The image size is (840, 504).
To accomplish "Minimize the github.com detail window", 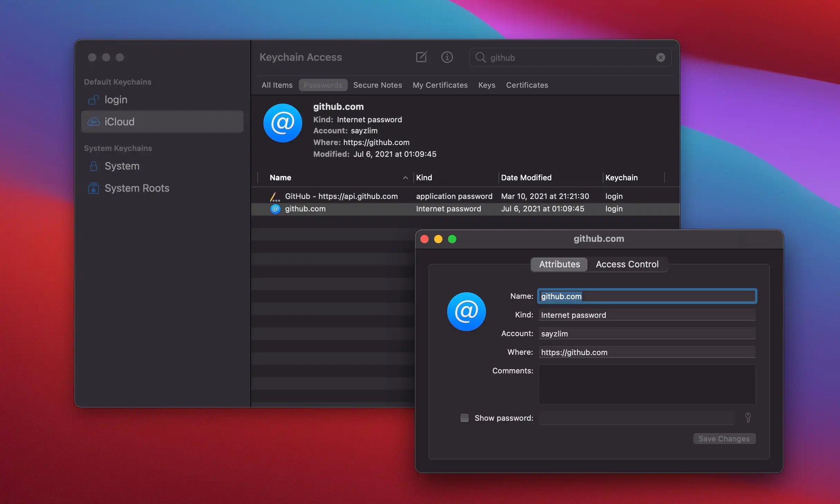I will pyautogui.click(x=438, y=239).
